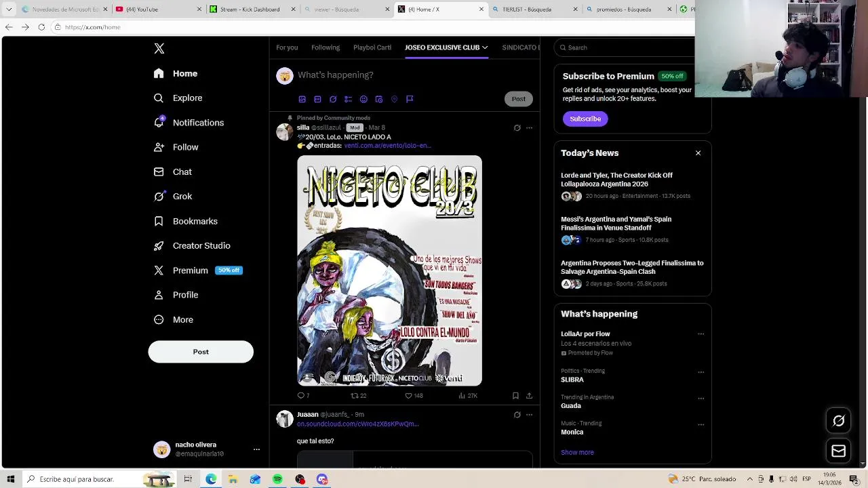Open options for the Monica trend
The width and height of the screenshot is (868, 488).
[701, 425]
